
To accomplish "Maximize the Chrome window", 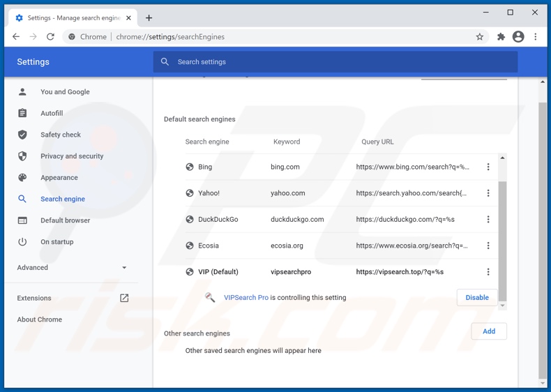I will [511, 13].
